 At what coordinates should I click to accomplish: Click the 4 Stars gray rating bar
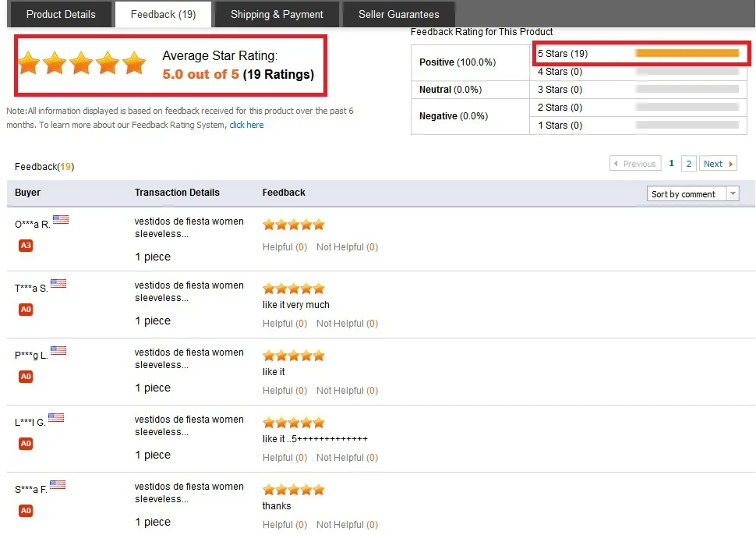(x=687, y=72)
